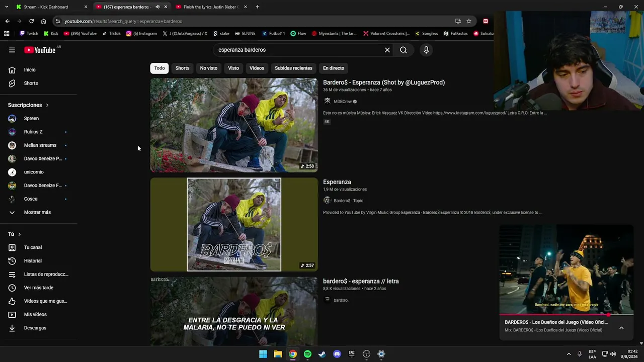Open File Explorer from taskbar
The width and height of the screenshot is (644, 362).
(278, 354)
